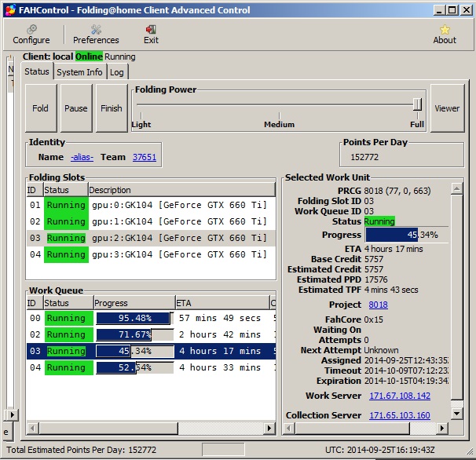Click the -alias- name link
Viewport: 476px width, 460px height.
click(x=82, y=157)
